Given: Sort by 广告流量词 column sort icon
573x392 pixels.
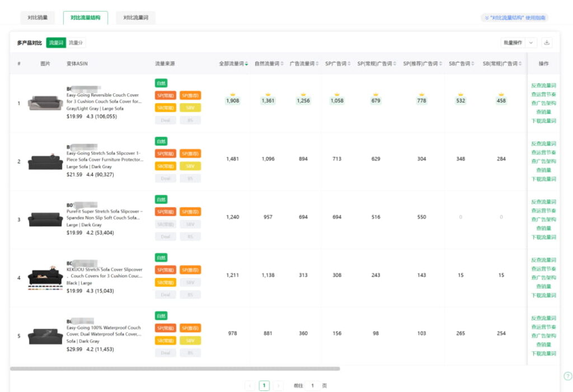Looking at the screenshot, I should click(317, 64).
